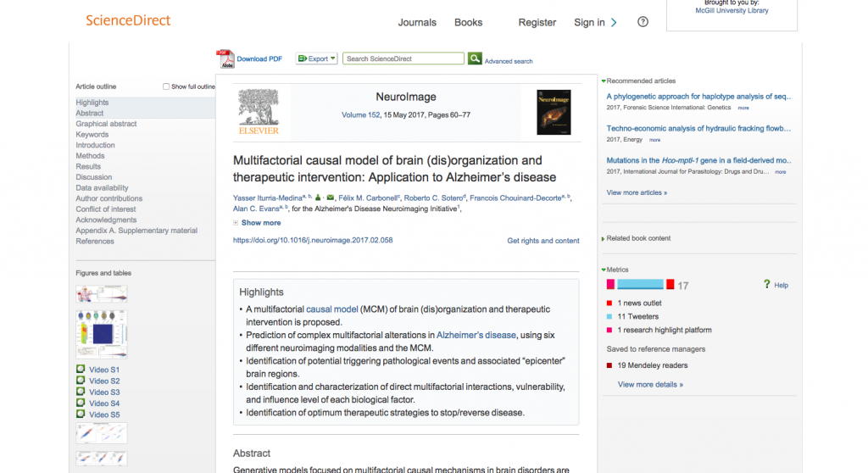Open the Export dropdown
The width and height of the screenshot is (868, 473).
[x=316, y=58]
